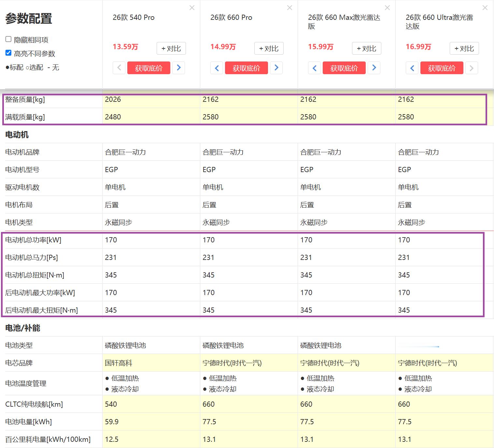Add 540 Pro to comparison with +对比
The width and height of the screenshot is (494, 448).
tap(171, 48)
